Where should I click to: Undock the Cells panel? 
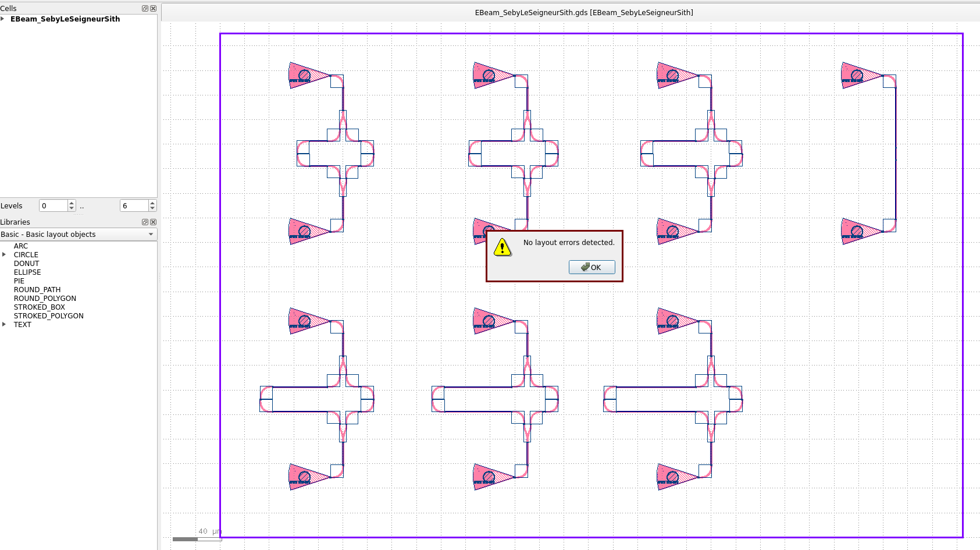[144, 8]
